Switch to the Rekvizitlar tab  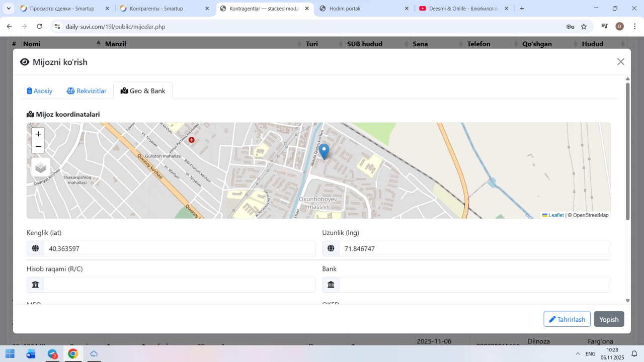coord(87,91)
